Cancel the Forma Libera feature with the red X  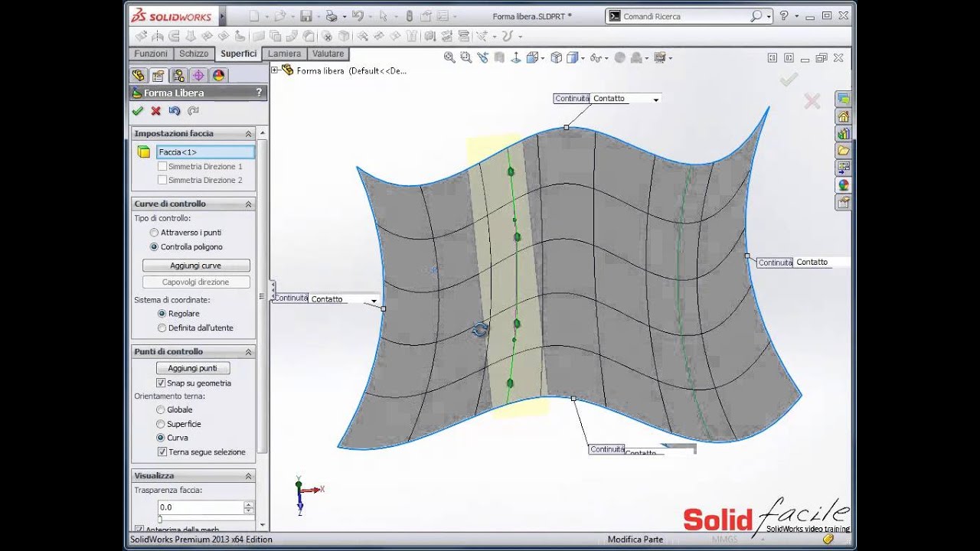tap(155, 111)
